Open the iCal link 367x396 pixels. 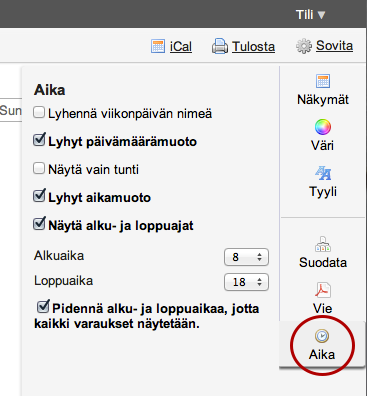click(181, 46)
